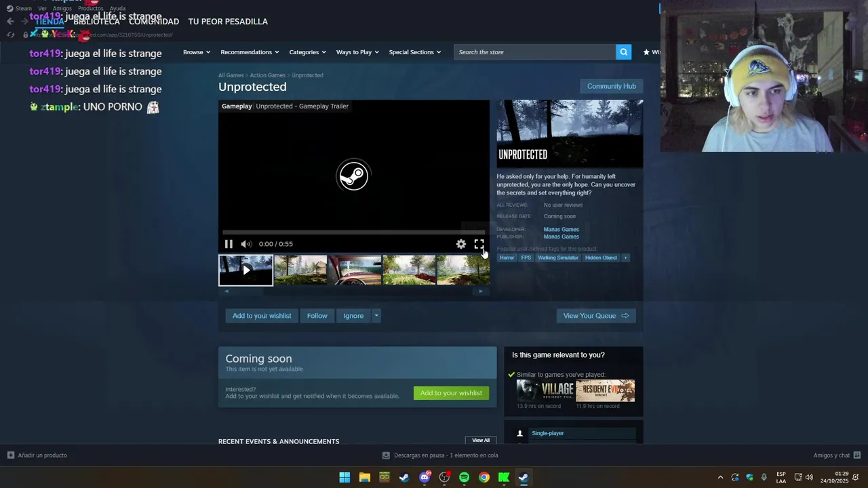Click the Ignore button
Image resolution: width=868 pixels, height=488 pixels.
coord(353,316)
